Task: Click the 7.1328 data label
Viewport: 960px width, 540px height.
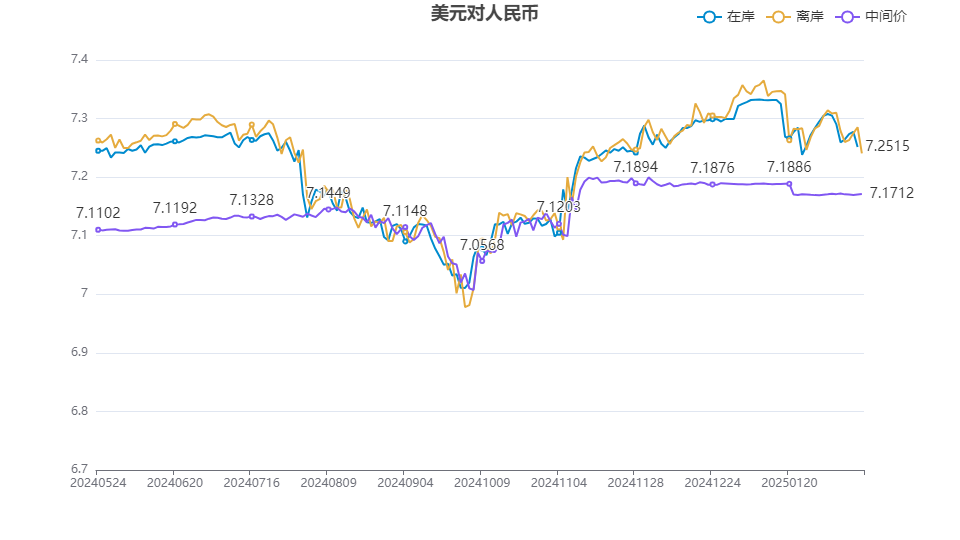Action: pyautogui.click(x=251, y=200)
